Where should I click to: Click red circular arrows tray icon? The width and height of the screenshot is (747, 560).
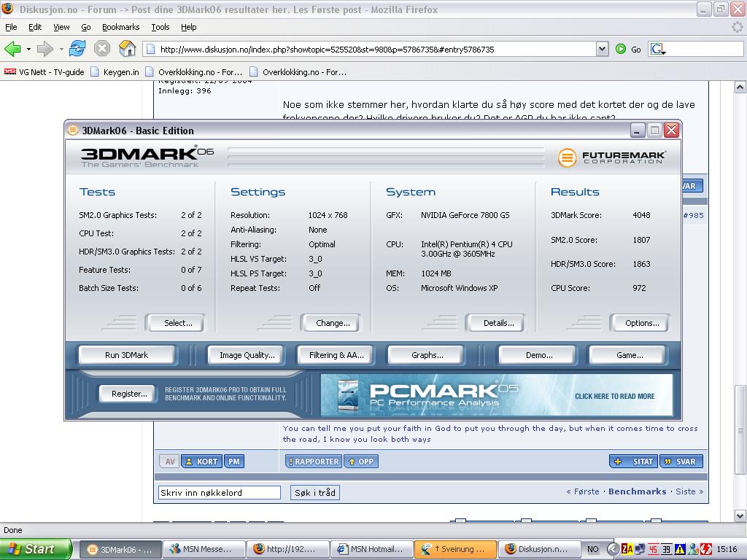coord(705,549)
